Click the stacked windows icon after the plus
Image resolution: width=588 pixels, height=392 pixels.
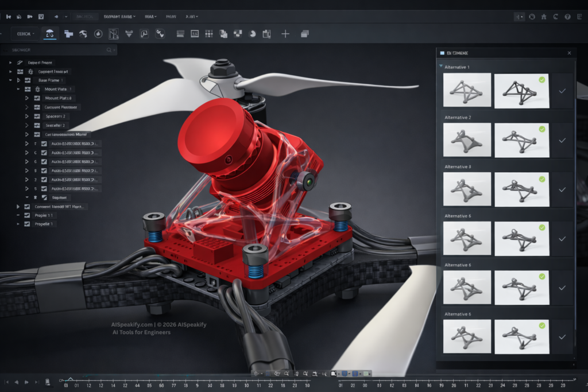point(304,34)
